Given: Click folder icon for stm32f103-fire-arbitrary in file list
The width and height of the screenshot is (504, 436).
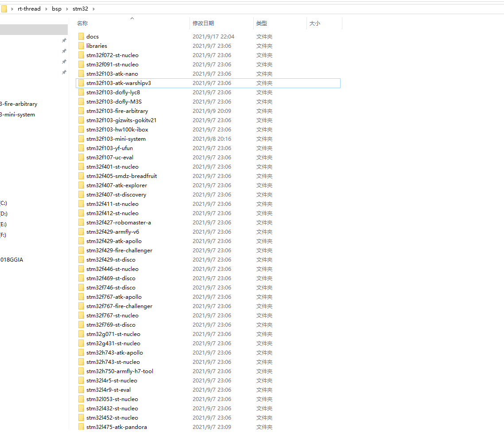Looking at the screenshot, I should [81, 111].
